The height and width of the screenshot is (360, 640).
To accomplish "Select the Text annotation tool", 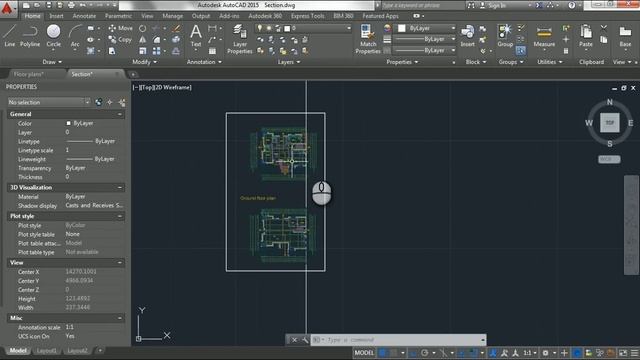I will coord(196,36).
